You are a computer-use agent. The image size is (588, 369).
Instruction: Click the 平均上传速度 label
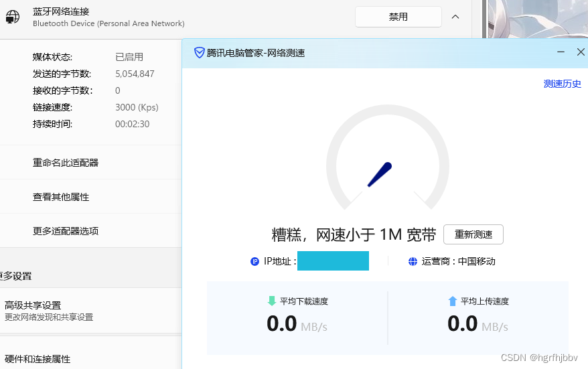click(x=485, y=301)
